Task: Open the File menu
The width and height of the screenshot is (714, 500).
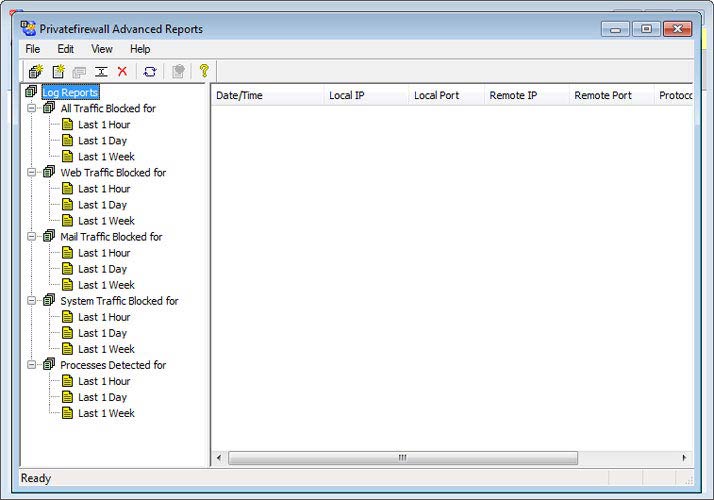Action: (32, 49)
